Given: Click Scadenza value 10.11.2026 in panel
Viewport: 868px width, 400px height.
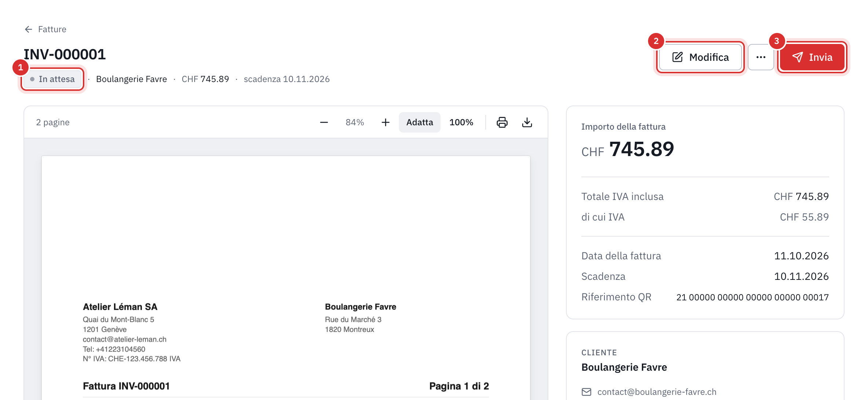Looking at the screenshot, I should [x=801, y=277].
